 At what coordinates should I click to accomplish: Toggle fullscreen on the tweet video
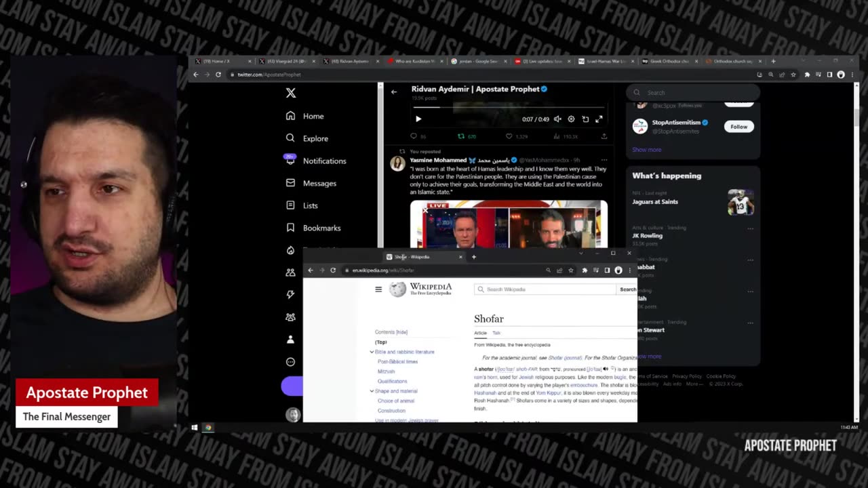(599, 119)
